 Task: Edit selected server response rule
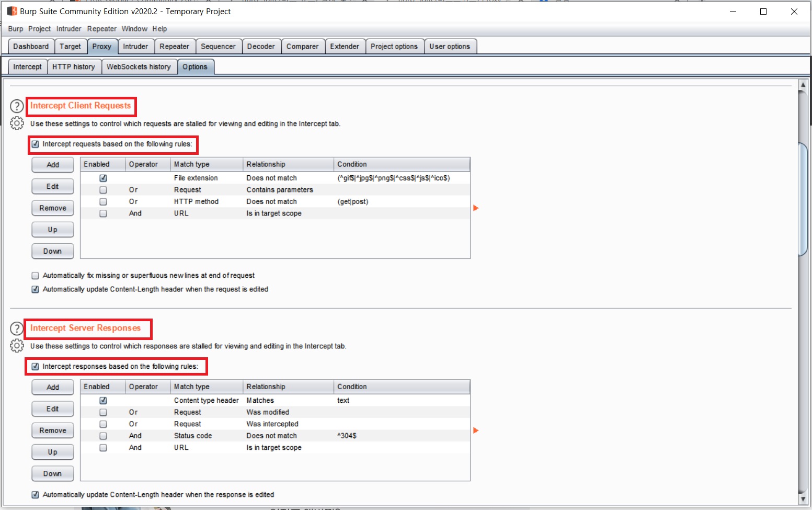[x=53, y=409]
